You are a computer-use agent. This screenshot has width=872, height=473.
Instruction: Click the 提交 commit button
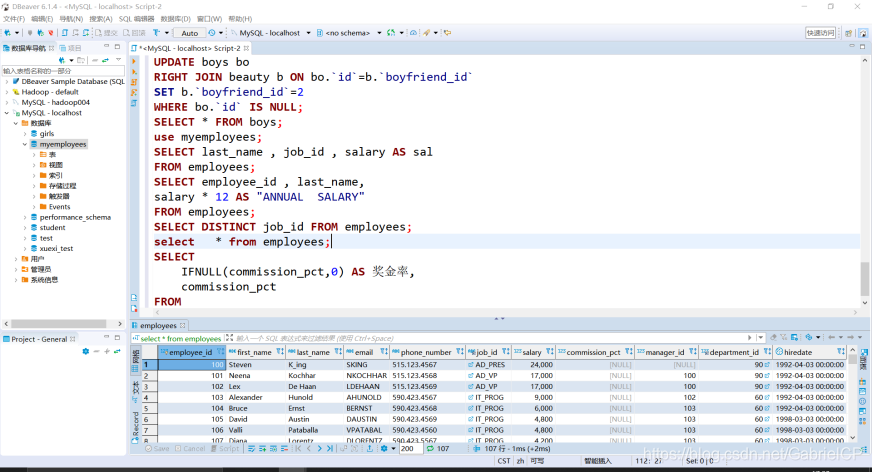click(106, 33)
